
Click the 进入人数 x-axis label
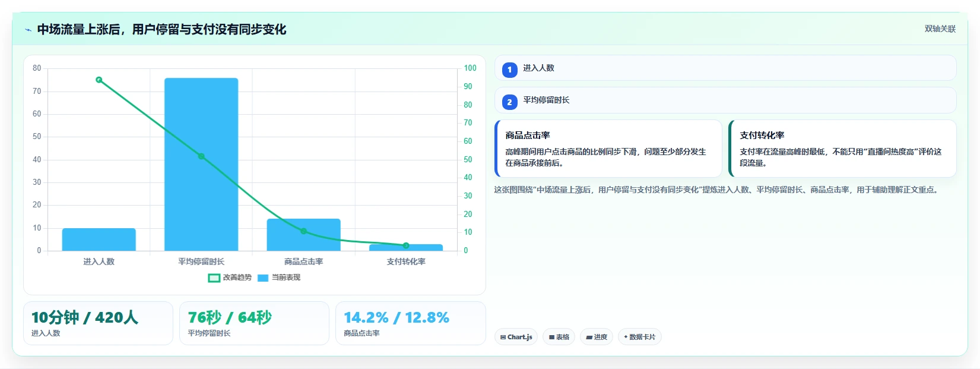(99, 261)
